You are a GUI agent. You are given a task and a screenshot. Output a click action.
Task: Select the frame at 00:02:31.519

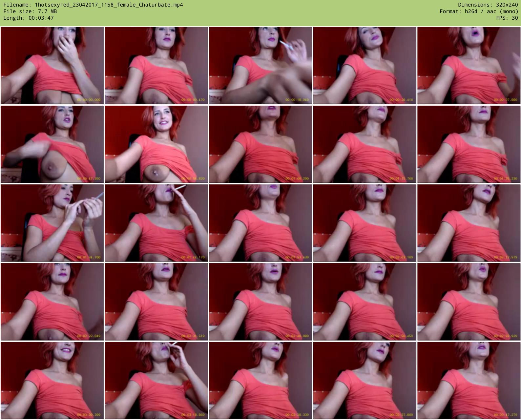[x=156, y=302]
